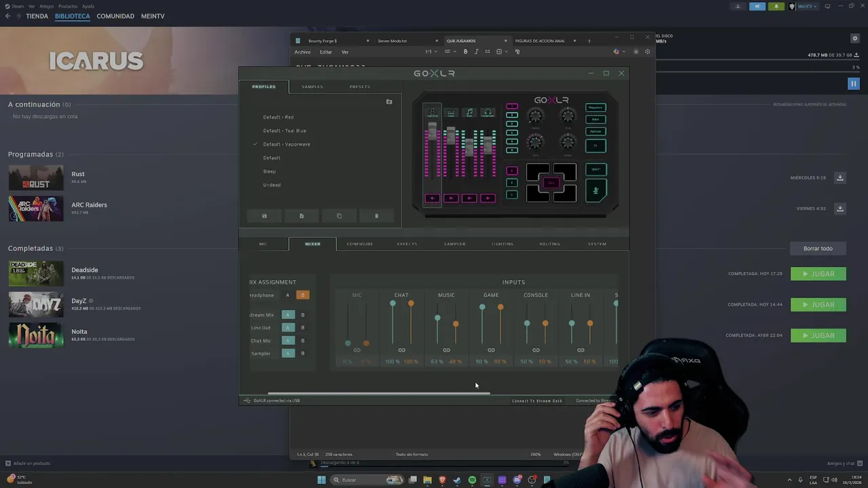Screen dimensions: 868x488
Task: Click the microphone mute button on device
Action: (595, 190)
